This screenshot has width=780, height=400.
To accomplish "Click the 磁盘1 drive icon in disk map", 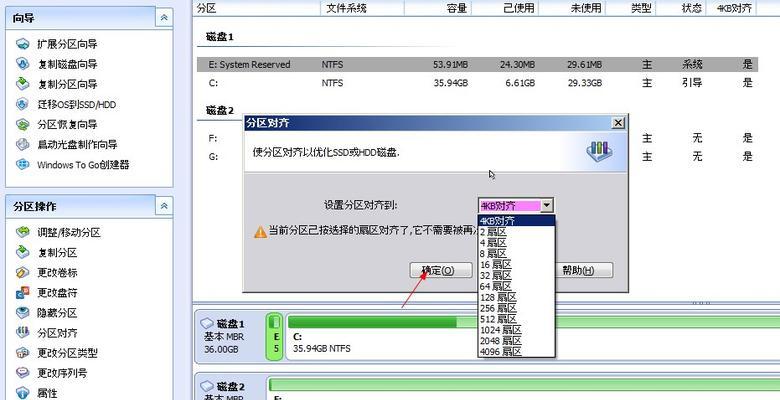I will 206,324.
